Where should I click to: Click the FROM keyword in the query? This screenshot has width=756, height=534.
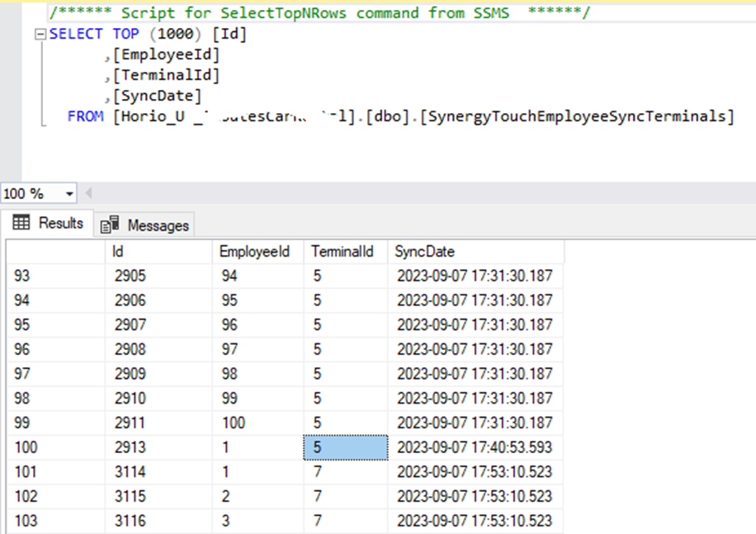pos(85,116)
